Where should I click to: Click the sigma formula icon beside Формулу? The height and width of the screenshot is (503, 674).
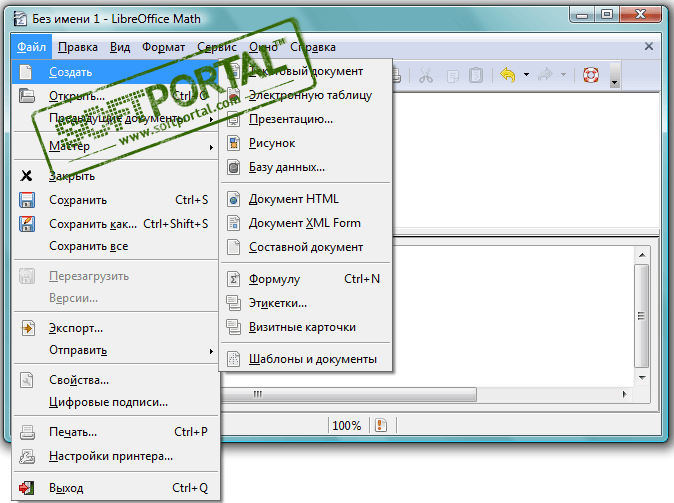pos(233,279)
